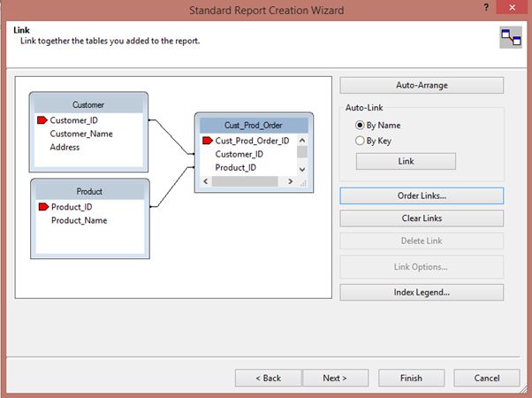Select Product_ID field in Cust_Prod_Order table
This screenshot has height=398, width=532.
(x=235, y=167)
